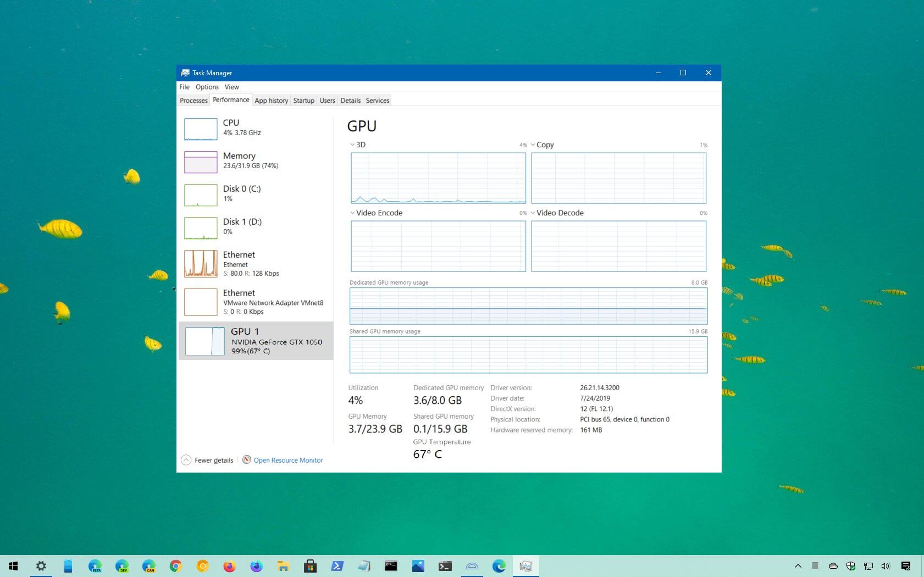The height and width of the screenshot is (577, 924).
Task: Open the View menu
Action: (231, 87)
